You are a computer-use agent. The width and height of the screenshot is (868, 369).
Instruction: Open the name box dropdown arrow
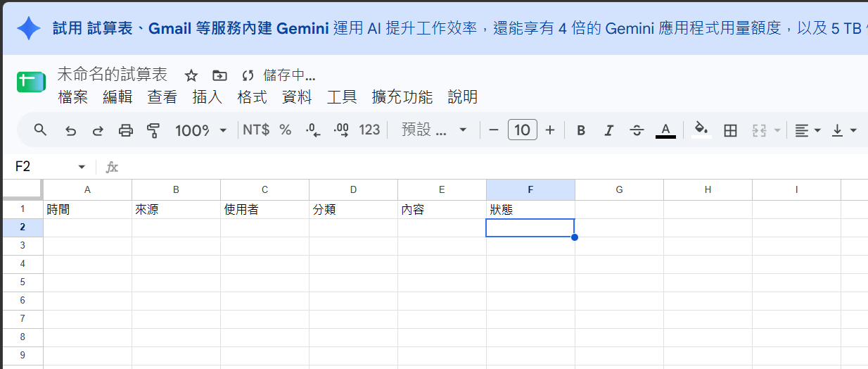82,167
